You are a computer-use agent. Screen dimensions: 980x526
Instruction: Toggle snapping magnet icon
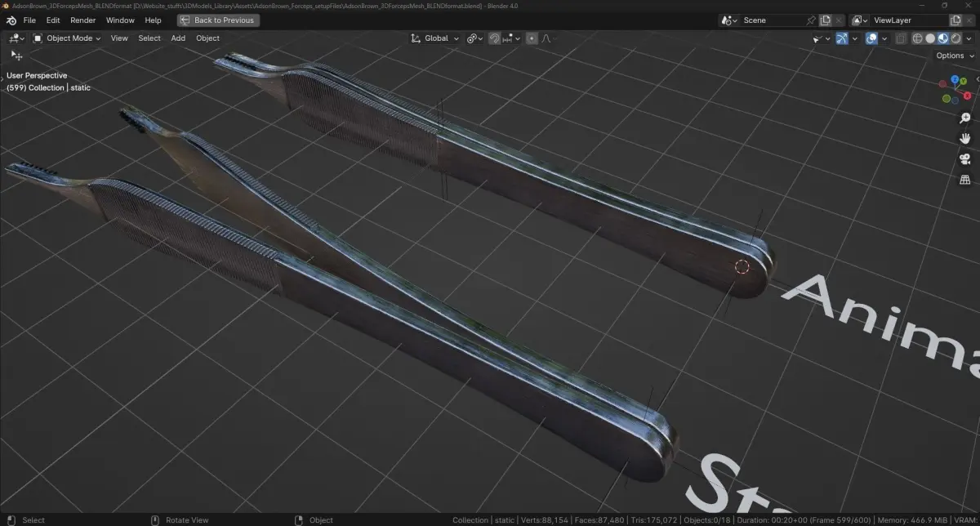coord(495,38)
